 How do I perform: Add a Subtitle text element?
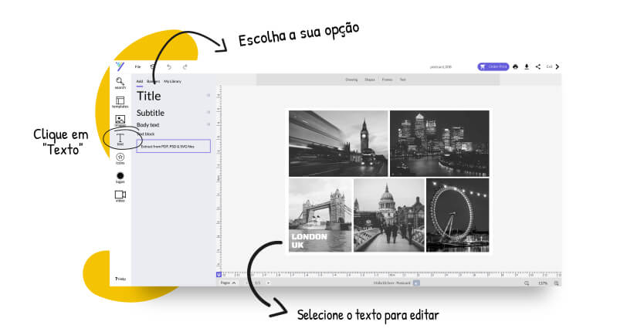coord(151,113)
